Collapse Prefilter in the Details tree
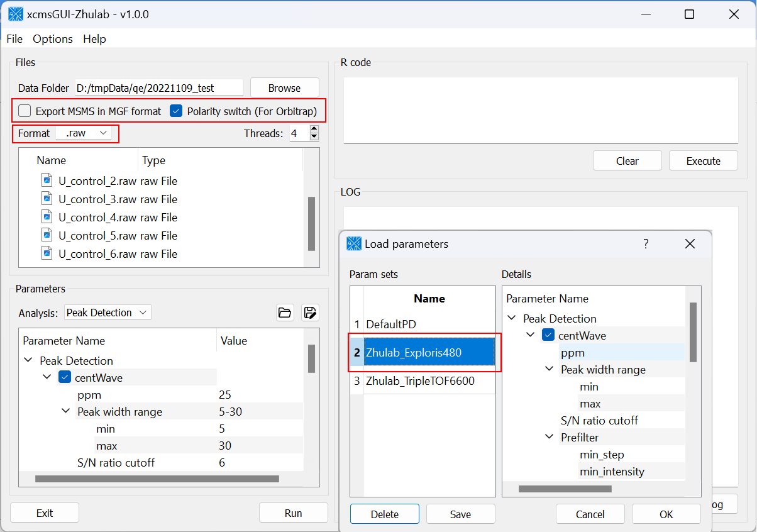 pyautogui.click(x=549, y=437)
